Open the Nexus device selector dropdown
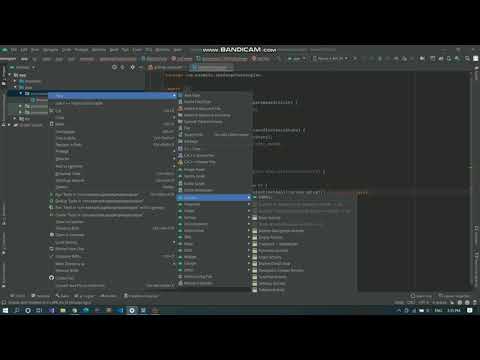 [331, 59]
